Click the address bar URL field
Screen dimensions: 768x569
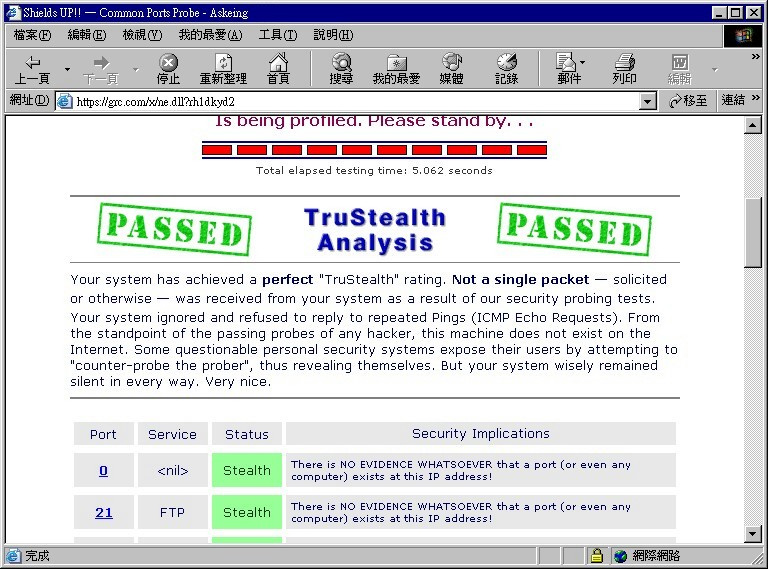click(x=357, y=101)
